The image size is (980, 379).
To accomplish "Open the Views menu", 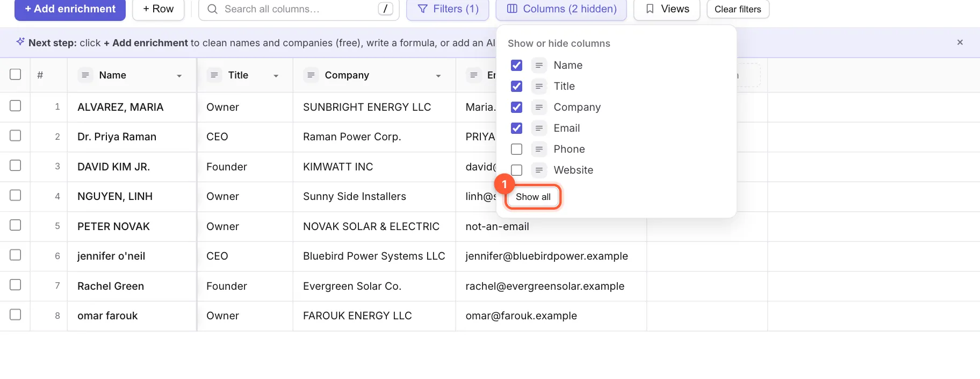I will tap(667, 9).
